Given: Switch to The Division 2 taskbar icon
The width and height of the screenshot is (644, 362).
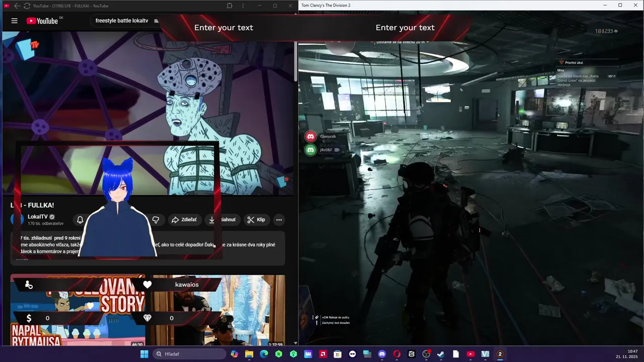Looking at the screenshot, I should (x=500, y=354).
